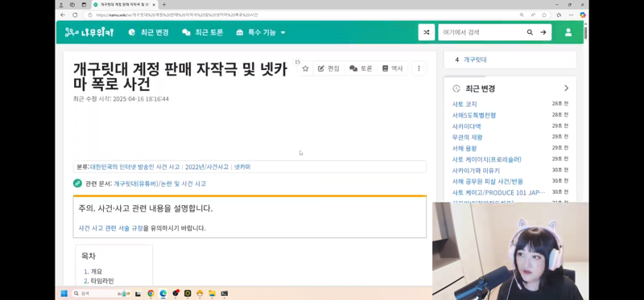Go to 최근 변경 in the top navigation
The height and width of the screenshot is (300, 644).
coord(148,32)
